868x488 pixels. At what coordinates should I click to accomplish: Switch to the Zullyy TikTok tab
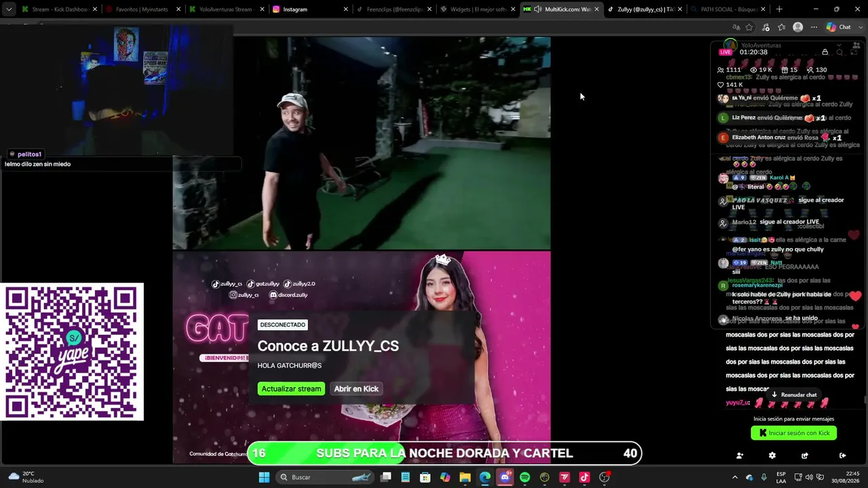point(644,9)
